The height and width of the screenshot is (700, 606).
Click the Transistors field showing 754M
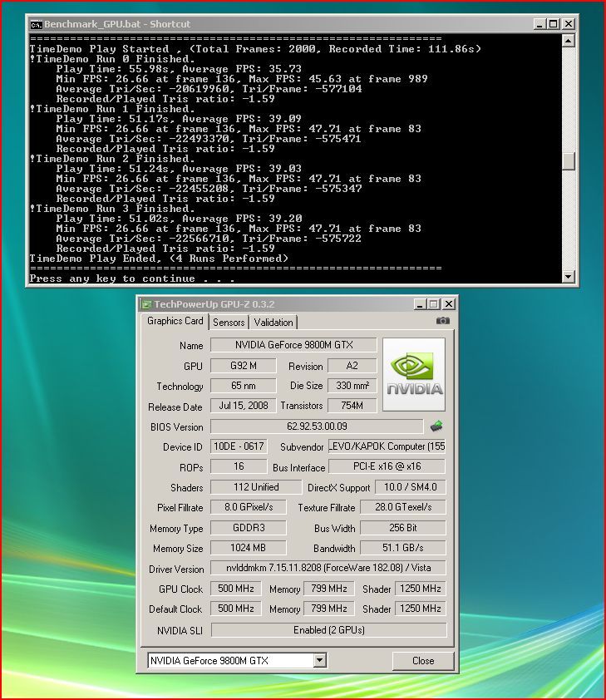click(352, 406)
